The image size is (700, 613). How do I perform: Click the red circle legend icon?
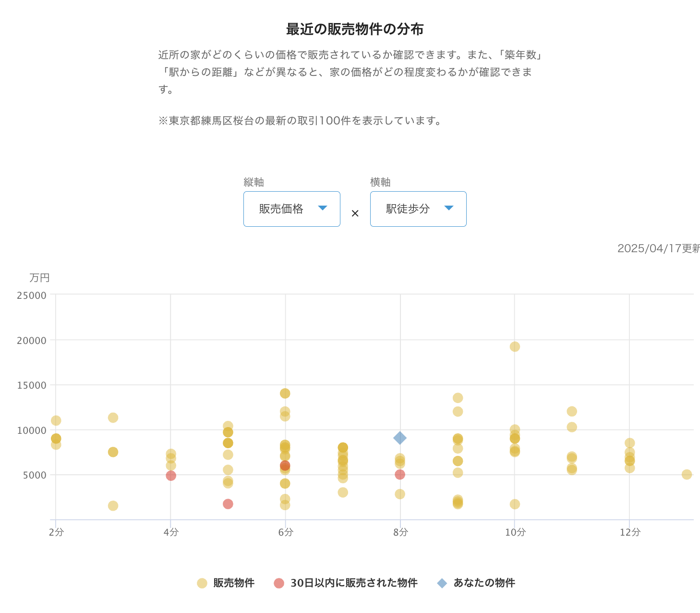pyautogui.click(x=279, y=583)
